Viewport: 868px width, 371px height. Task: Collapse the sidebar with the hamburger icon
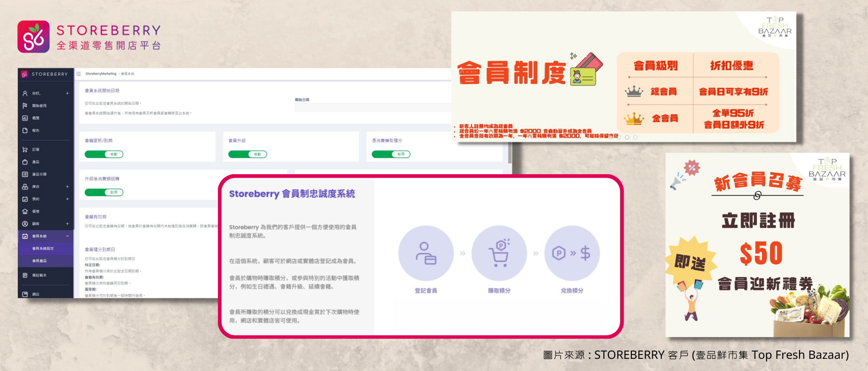coord(79,74)
